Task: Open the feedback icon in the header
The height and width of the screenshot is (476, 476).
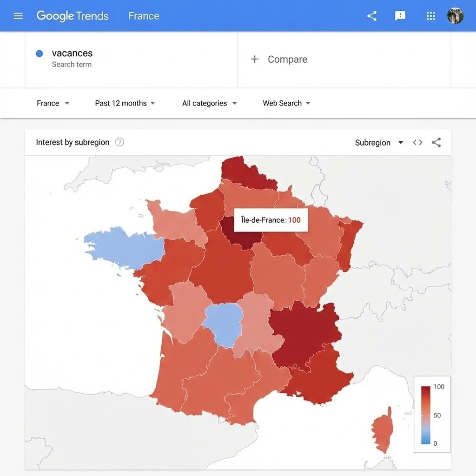Action: point(400,16)
